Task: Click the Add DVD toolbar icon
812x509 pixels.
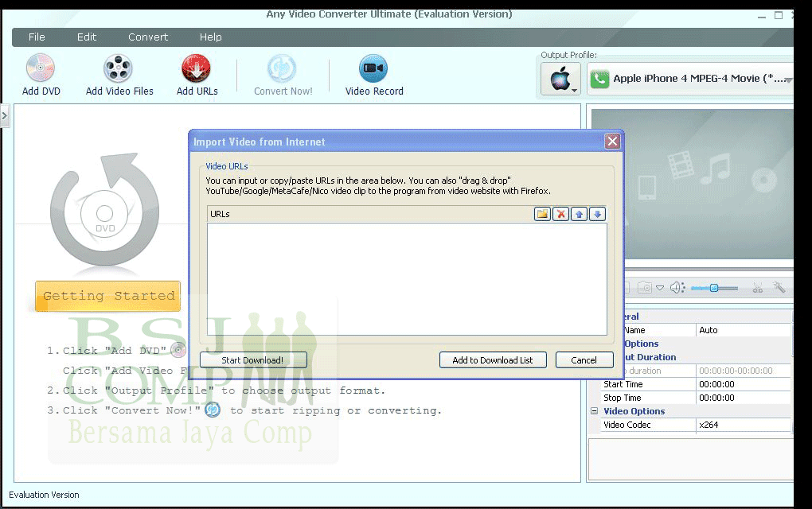Action: pos(41,68)
